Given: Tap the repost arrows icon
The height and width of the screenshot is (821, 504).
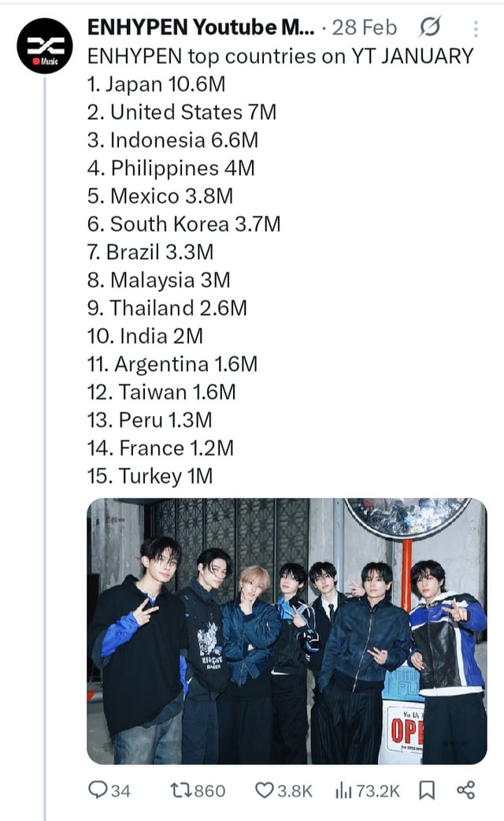Looking at the screenshot, I should (180, 790).
